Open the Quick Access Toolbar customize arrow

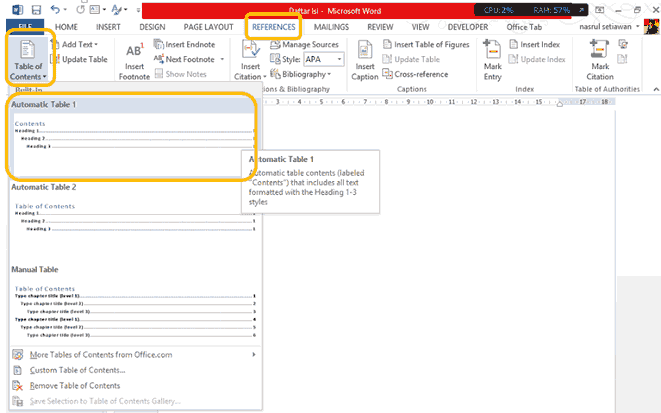point(138,9)
